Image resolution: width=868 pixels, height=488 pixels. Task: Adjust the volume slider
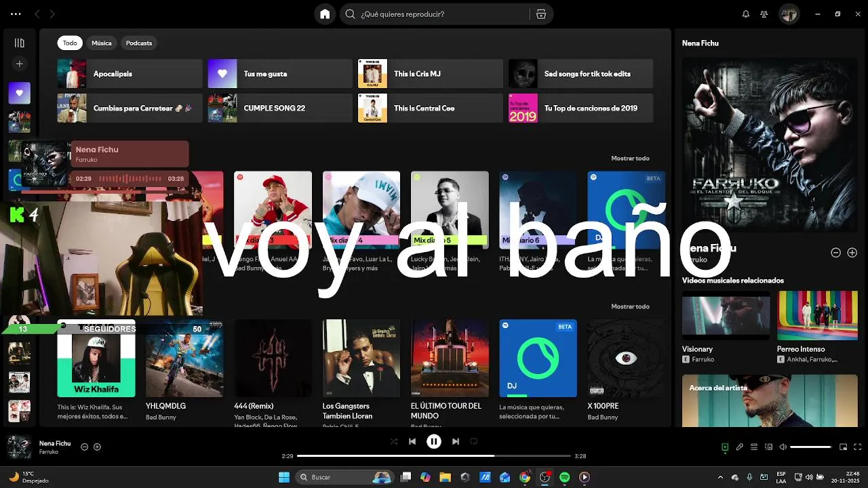point(811,447)
